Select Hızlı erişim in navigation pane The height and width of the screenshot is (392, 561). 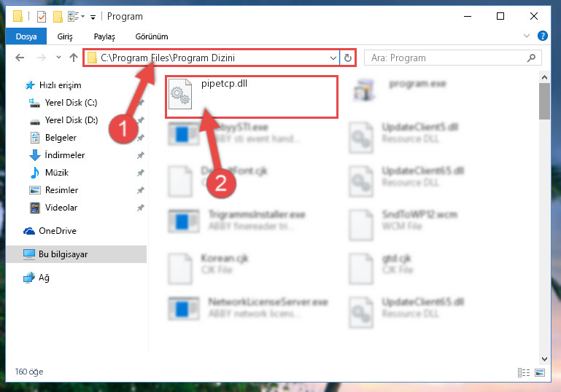pos(60,85)
